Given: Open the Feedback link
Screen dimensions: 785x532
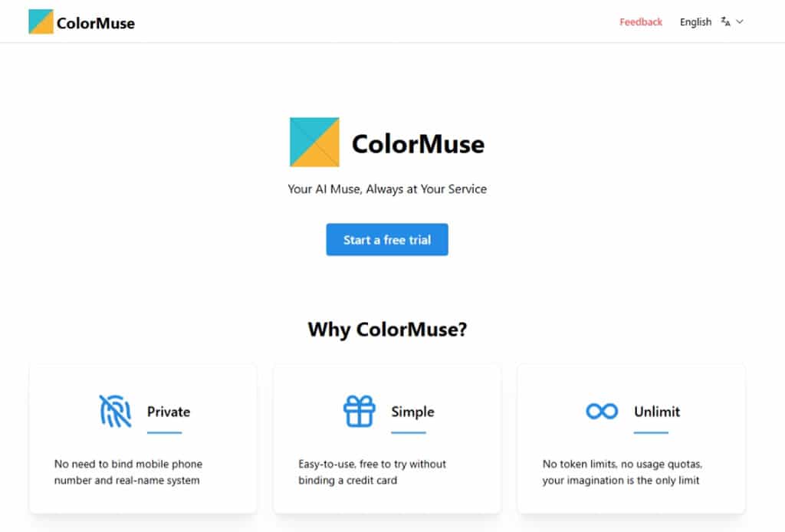Looking at the screenshot, I should coord(641,22).
